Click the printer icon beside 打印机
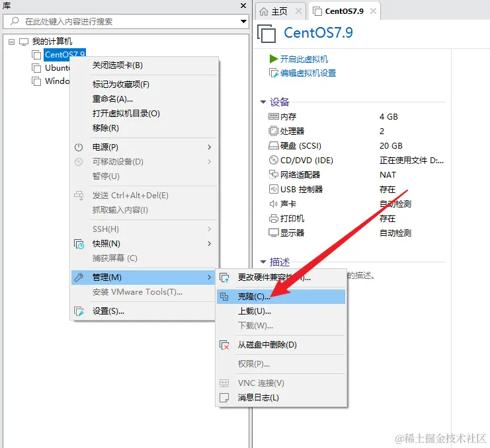The image size is (490, 448). click(x=274, y=218)
